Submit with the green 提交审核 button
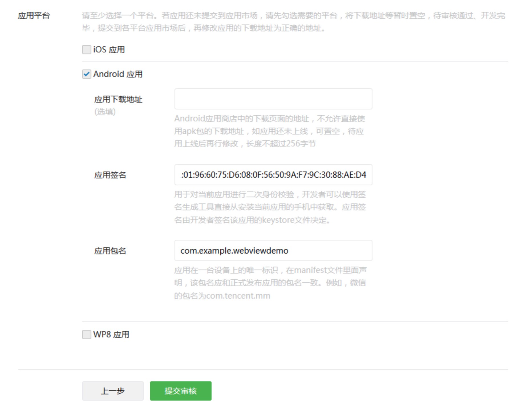 (x=181, y=391)
